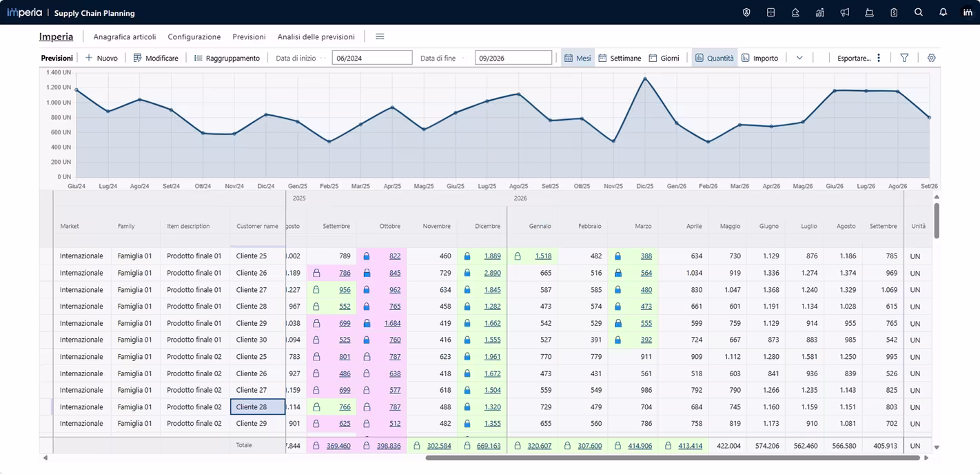Go to Analisi delle previsioni
Screen dimensions: 980x474
click(316, 37)
